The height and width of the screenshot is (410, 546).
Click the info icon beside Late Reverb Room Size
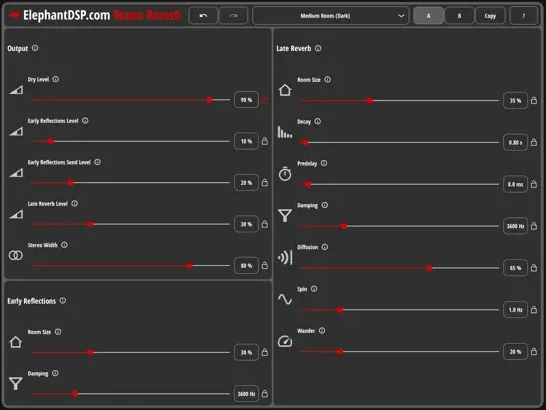(328, 79)
